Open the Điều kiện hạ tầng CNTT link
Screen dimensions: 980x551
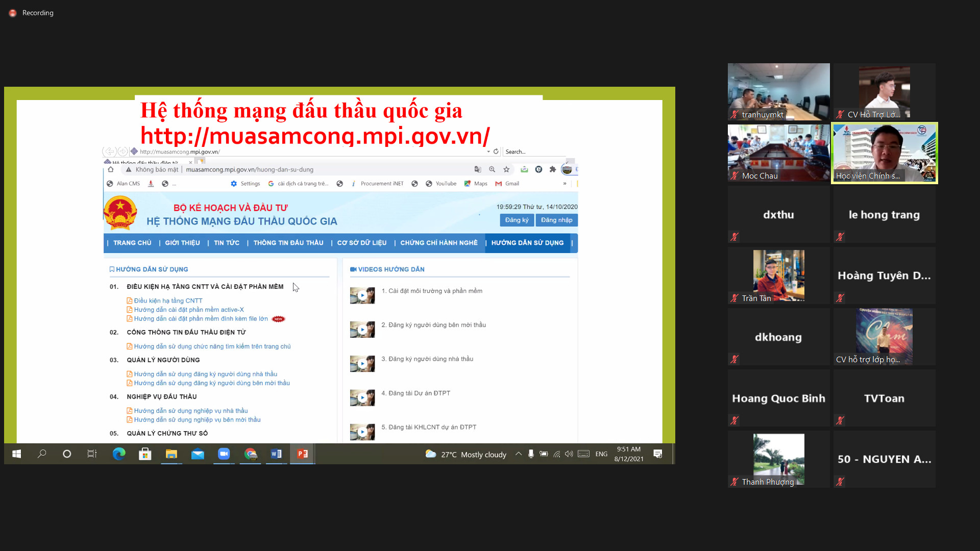[168, 300]
